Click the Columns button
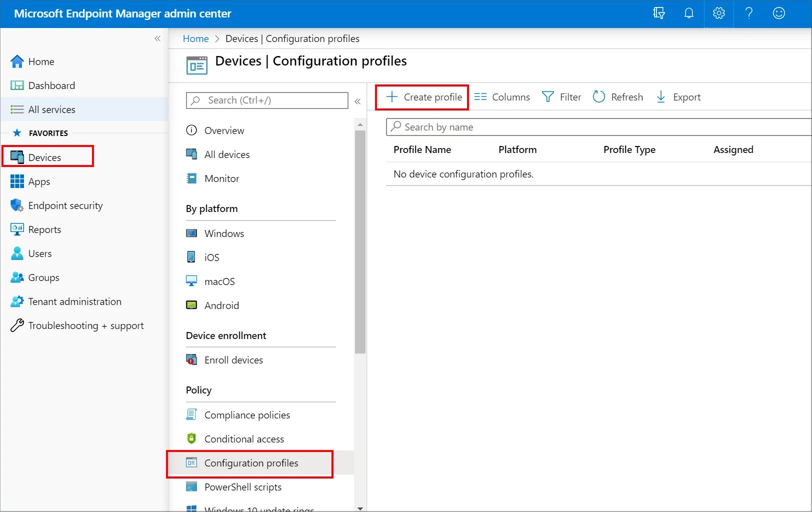The image size is (812, 512). [x=502, y=97]
